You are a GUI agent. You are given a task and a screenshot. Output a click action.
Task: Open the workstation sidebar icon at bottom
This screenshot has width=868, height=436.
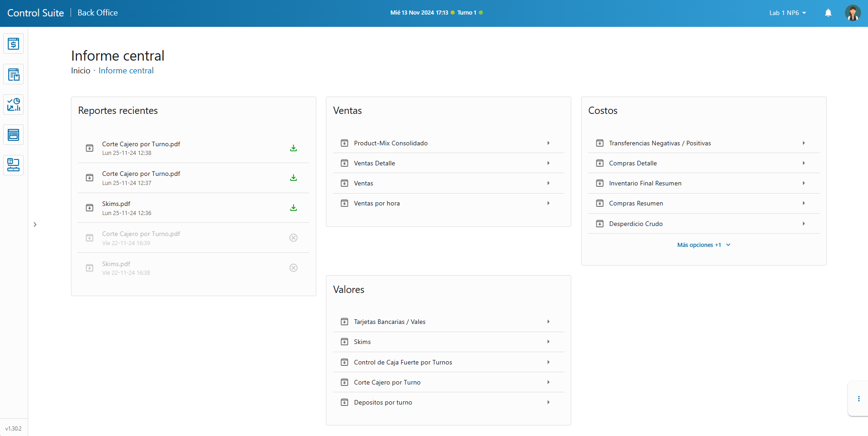(x=13, y=165)
